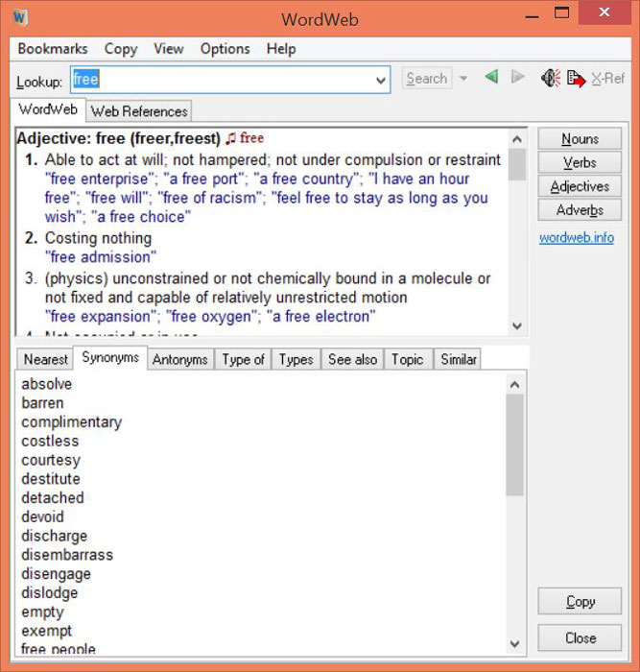Select synonym 'discharge'
Viewport: 640px width, 672px height.
tap(55, 536)
